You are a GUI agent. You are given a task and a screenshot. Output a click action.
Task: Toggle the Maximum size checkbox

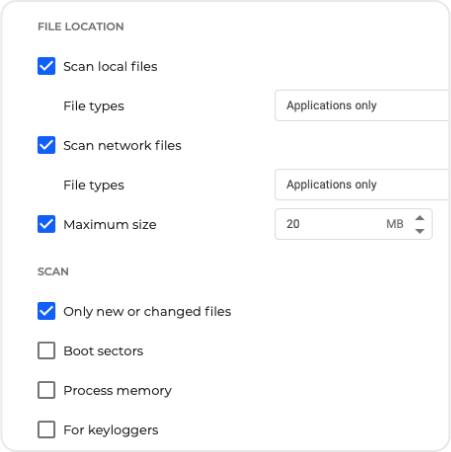click(x=46, y=224)
